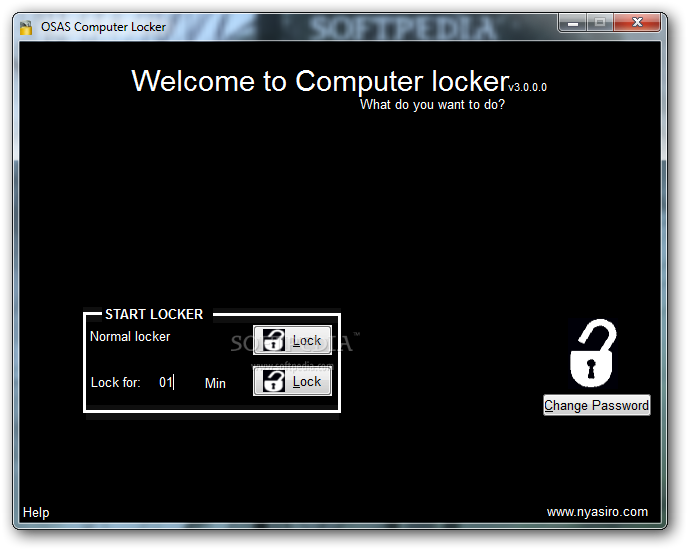Click the Normal locker label
Image resolution: width=688 pixels, height=550 pixels.
pyautogui.click(x=130, y=337)
